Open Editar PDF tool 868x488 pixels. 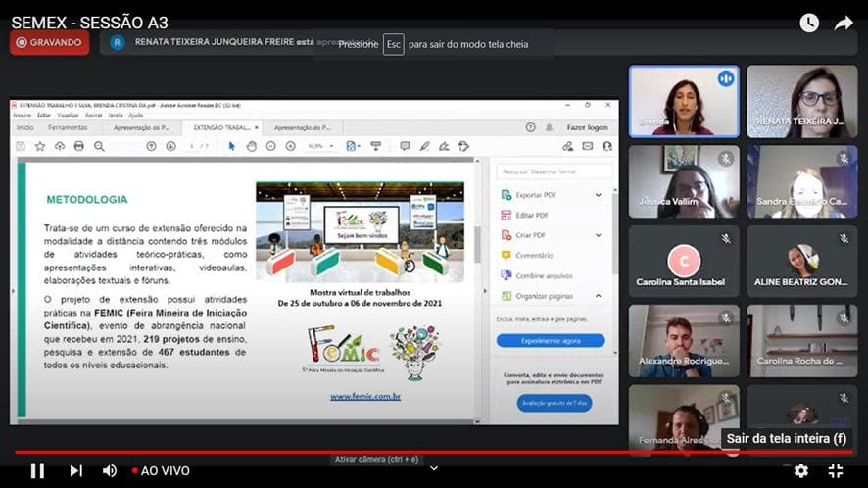coord(531,215)
